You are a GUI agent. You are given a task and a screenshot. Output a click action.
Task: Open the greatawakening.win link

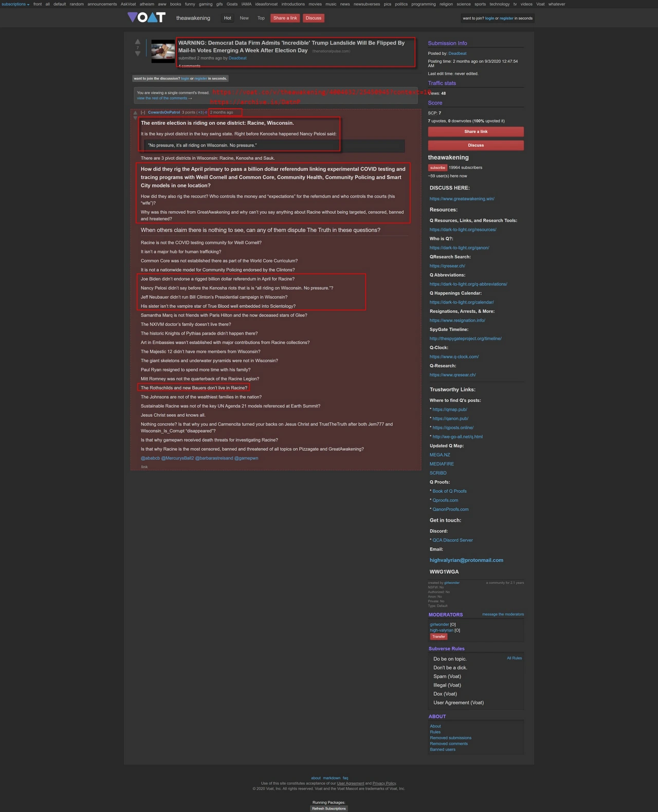pyautogui.click(x=462, y=199)
